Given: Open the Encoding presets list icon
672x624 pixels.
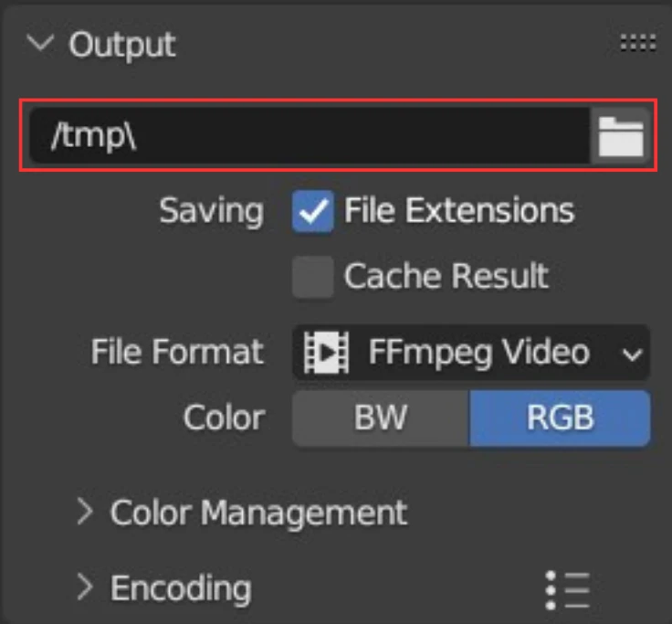Looking at the screenshot, I should tap(567, 590).
